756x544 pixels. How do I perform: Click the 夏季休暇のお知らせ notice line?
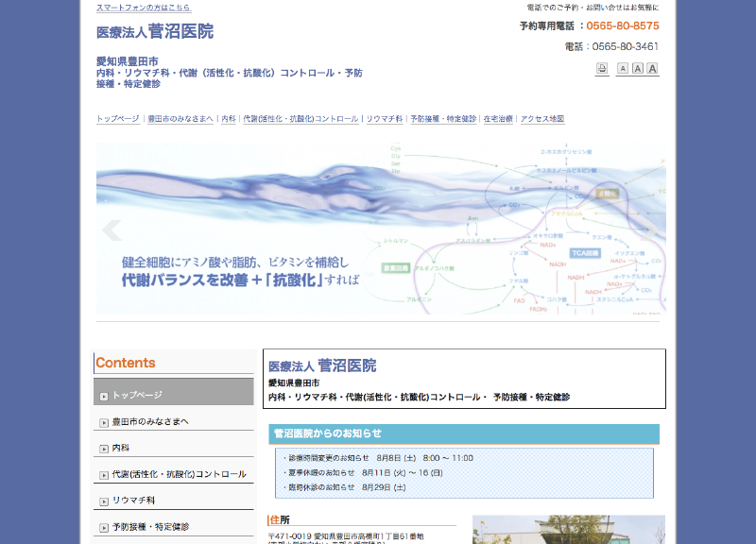click(x=364, y=473)
